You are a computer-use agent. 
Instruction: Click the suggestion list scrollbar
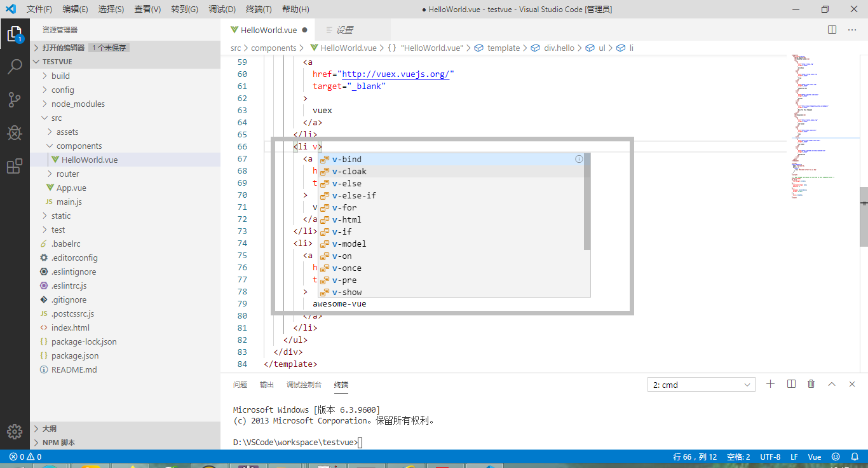pos(587,202)
